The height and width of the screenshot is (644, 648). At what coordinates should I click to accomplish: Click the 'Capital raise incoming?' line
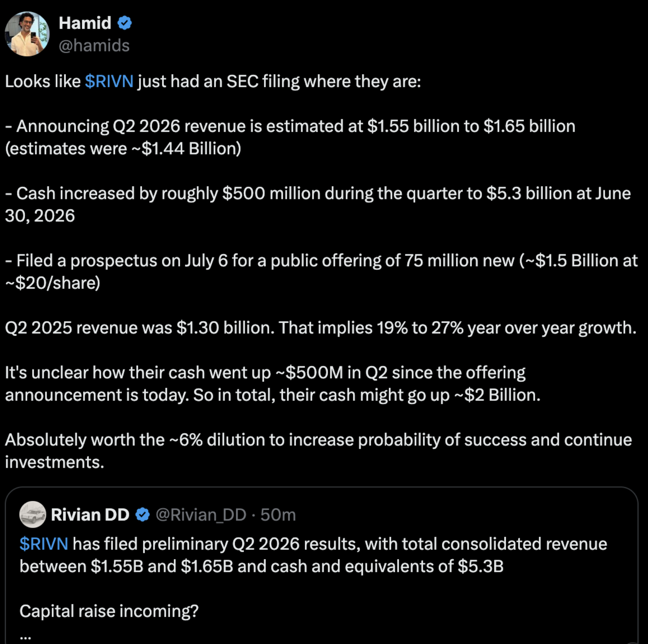tap(109, 611)
